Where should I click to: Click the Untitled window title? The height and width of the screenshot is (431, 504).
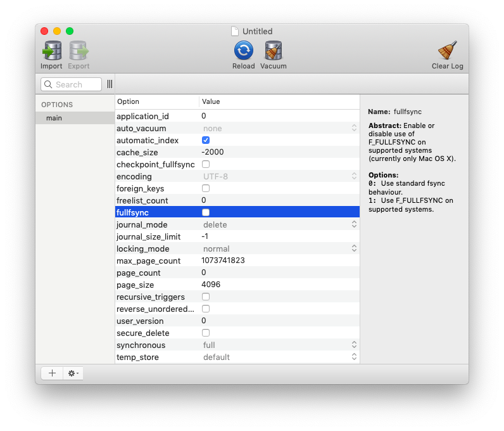[258, 31]
